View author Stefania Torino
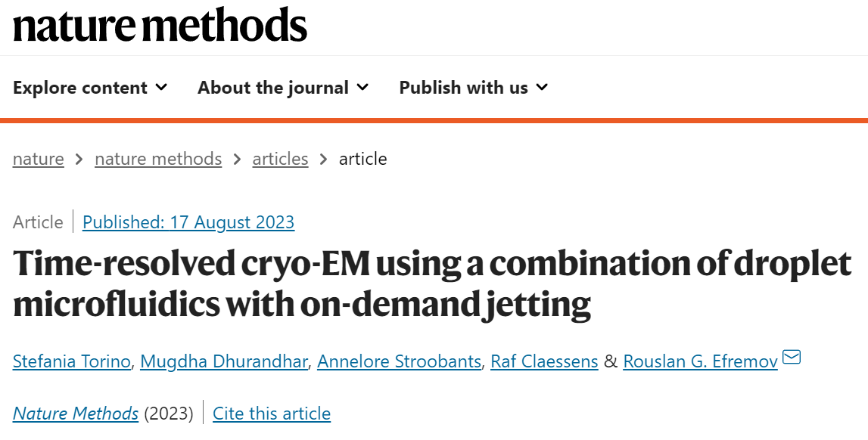This screenshot has width=868, height=440. coord(71,361)
